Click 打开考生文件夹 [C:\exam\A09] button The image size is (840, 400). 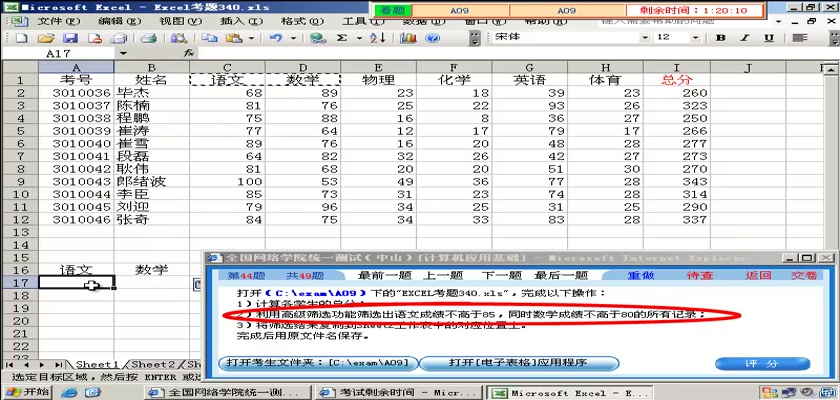(x=318, y=363)
